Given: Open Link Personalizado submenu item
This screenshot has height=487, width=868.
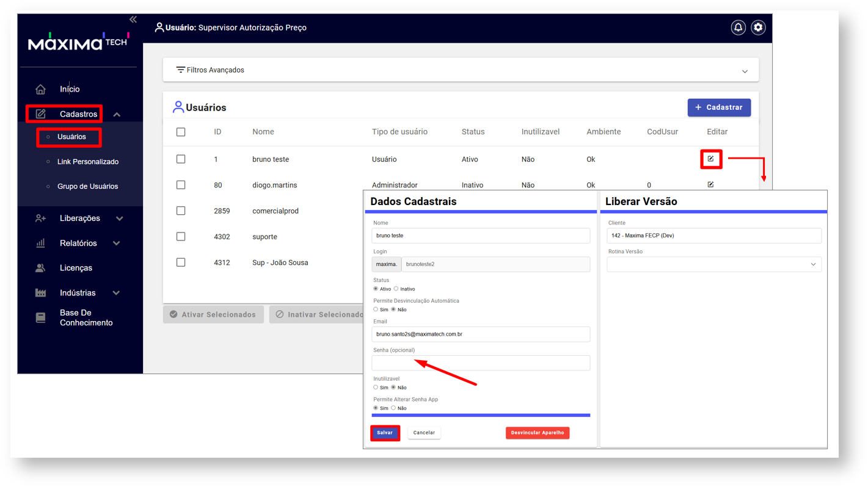Looking at the screenshot, I should [87, 162].
